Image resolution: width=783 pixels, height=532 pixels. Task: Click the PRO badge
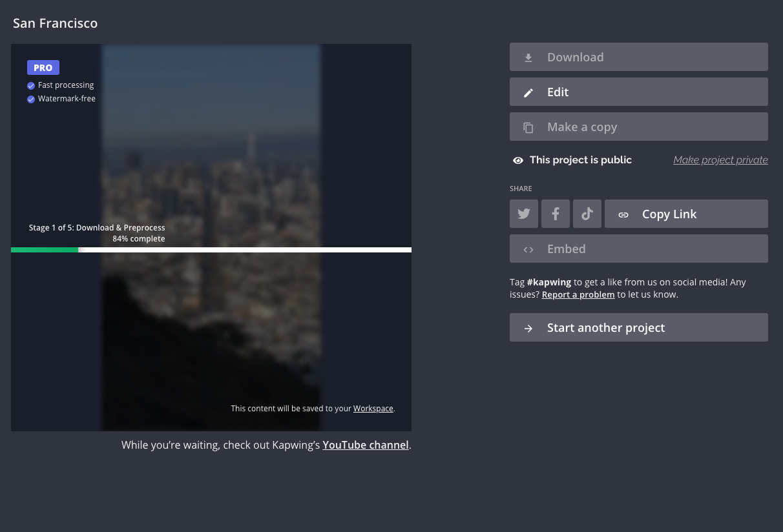43,67
